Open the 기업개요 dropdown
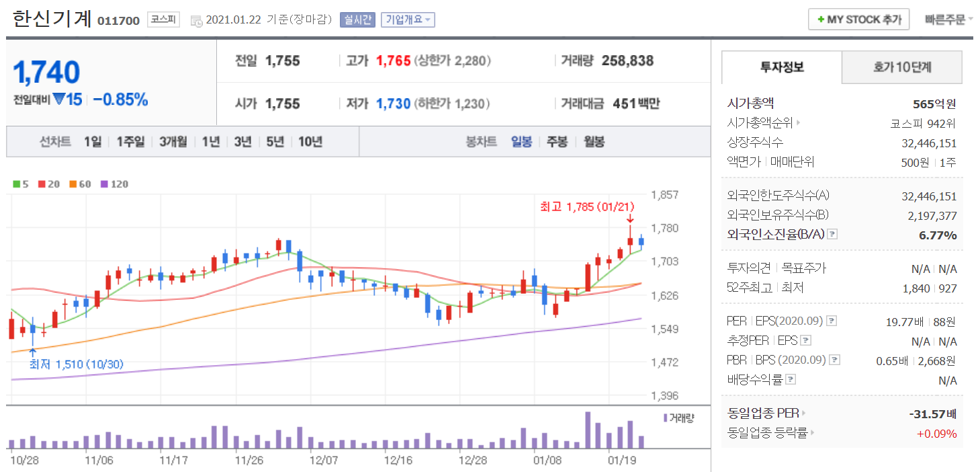980x472 pixels. click(x=408, y=19)
